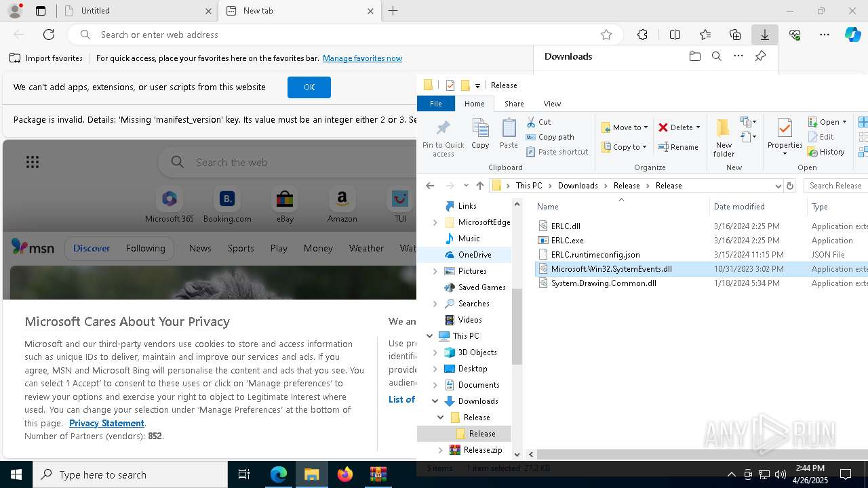The height and width of the screenshot is (488, 868).
Task: Open Firefox from the taskbar
Action: click(x=345, y=474)
